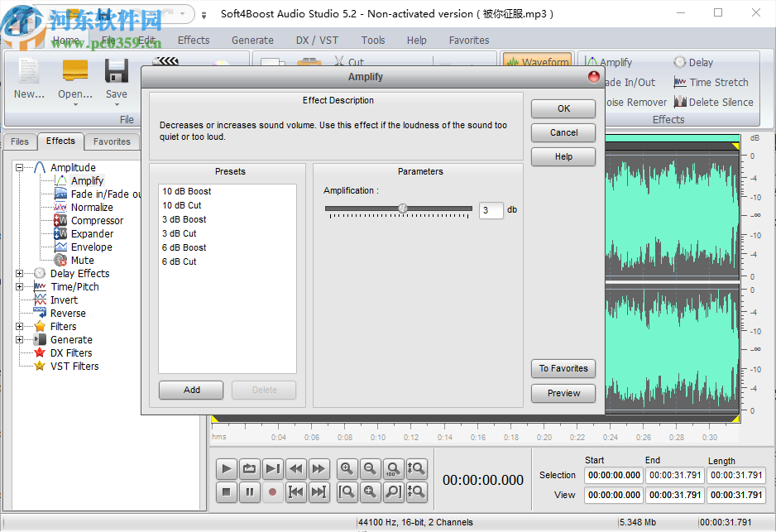Preview the amplify effect
This screenshot has height=532, width=776.
pos(563,393)
